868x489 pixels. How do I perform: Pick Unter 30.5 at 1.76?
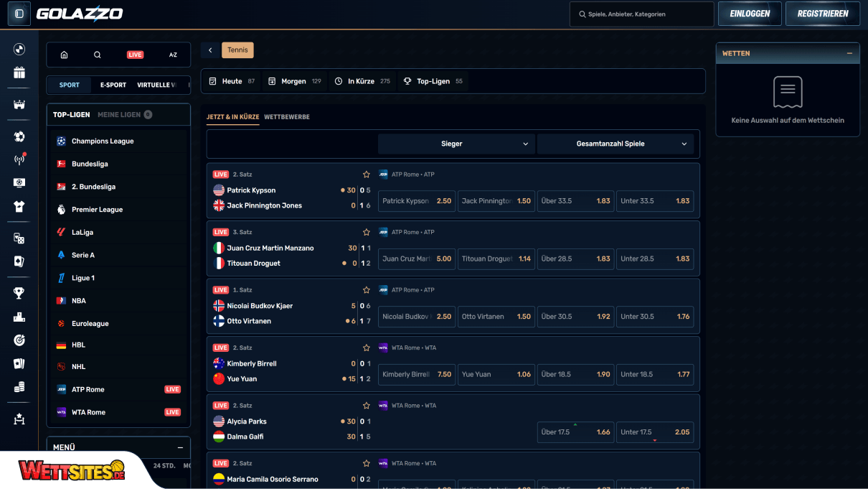[655, 317]
